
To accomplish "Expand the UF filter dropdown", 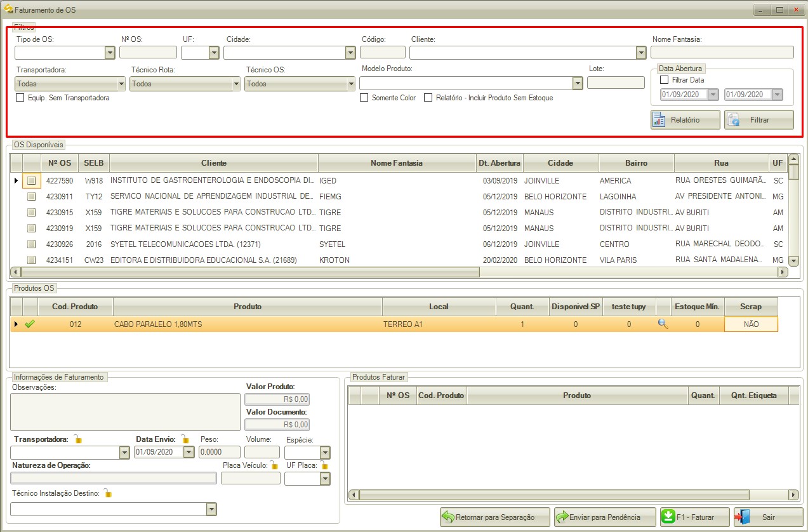I will tap(214, 53).
